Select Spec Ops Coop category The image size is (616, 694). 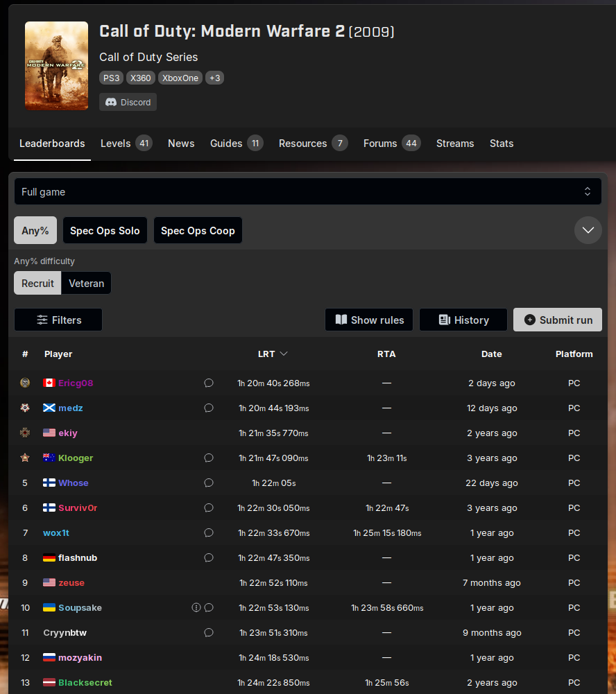[x=198, y=230]
